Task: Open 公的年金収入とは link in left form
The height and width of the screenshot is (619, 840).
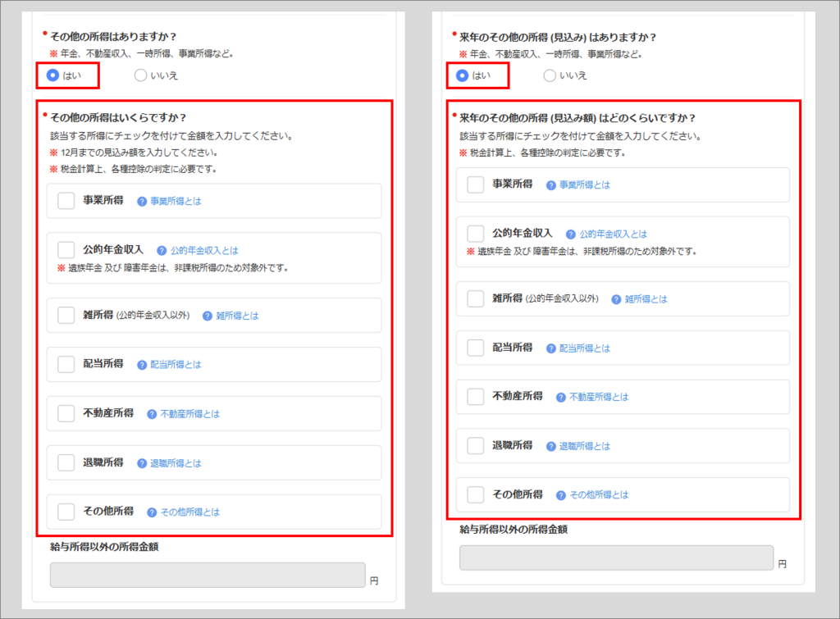Action: coord(204,251)
